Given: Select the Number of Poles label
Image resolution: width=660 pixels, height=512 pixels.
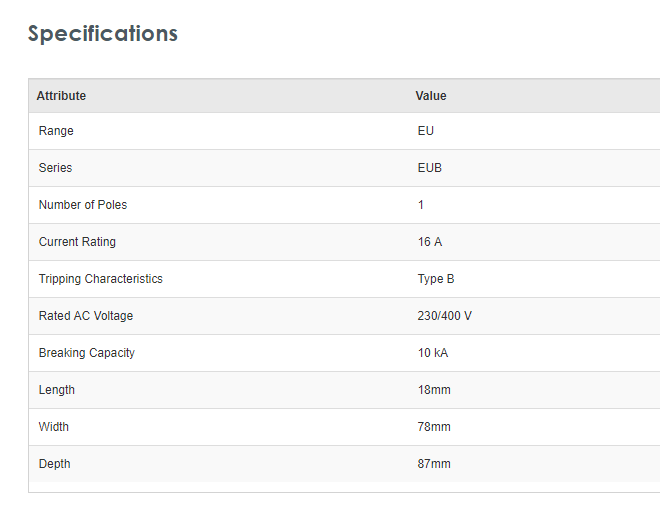Looking at the screenshot, I should click(x=83, y=205).
